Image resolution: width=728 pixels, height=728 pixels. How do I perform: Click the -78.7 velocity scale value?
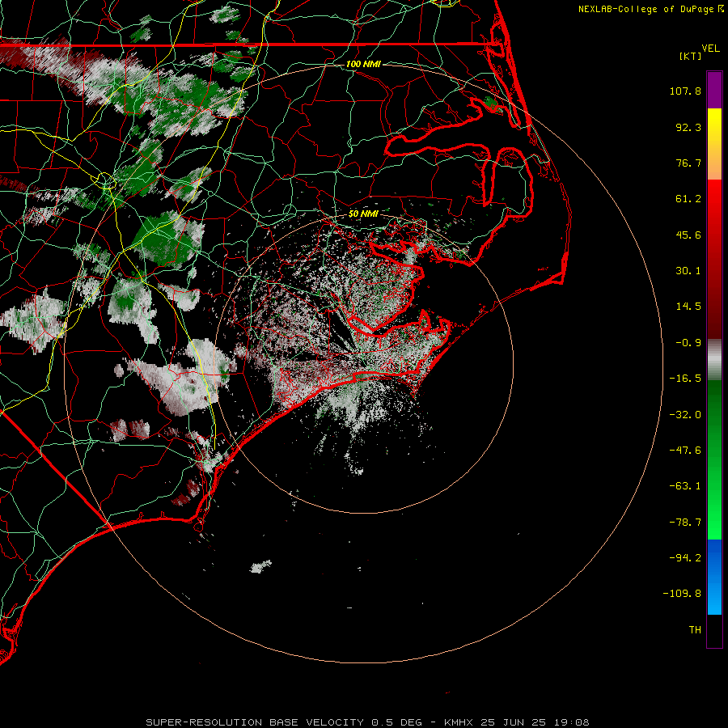(685, 523)
